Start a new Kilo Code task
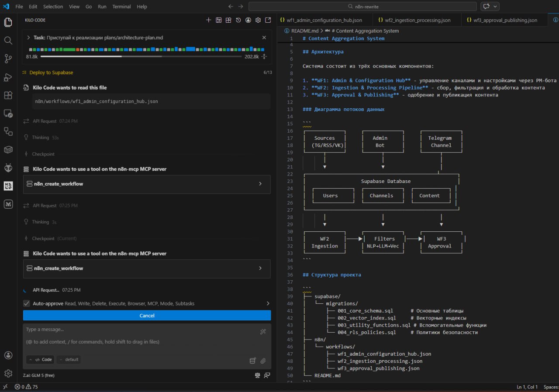 (x=208, y=20)
